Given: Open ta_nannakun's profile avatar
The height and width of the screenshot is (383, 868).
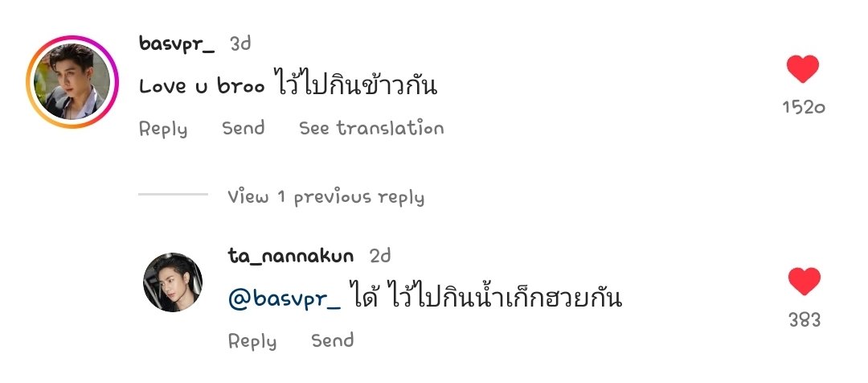Looking at the screenshot, I should pyautogui.click(x=173, y=282).
